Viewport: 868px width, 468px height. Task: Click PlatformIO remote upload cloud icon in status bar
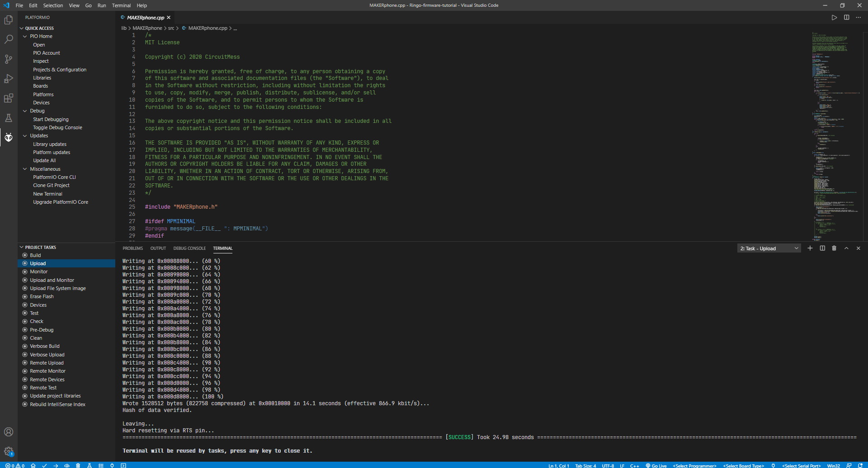click(x=67, y=465)
